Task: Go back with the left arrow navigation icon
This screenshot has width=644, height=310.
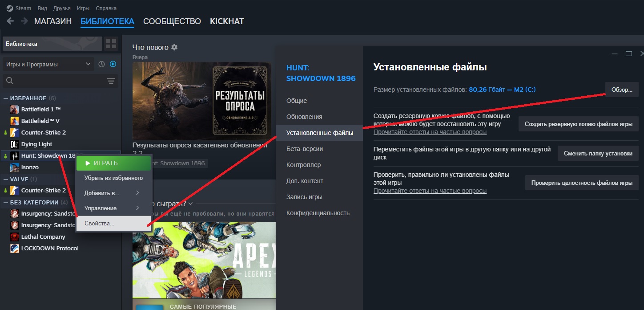Action: pos(10,21)
